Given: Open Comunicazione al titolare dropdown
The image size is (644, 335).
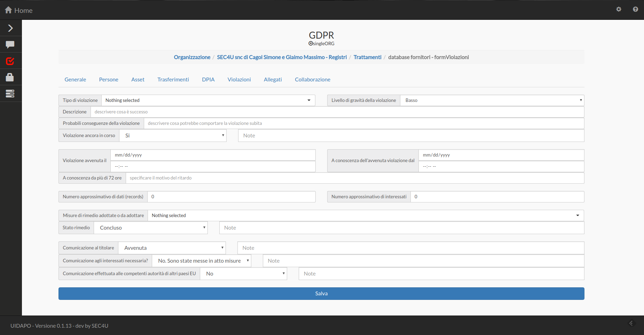Looking at the screenshot, I should tap(172, 248).
